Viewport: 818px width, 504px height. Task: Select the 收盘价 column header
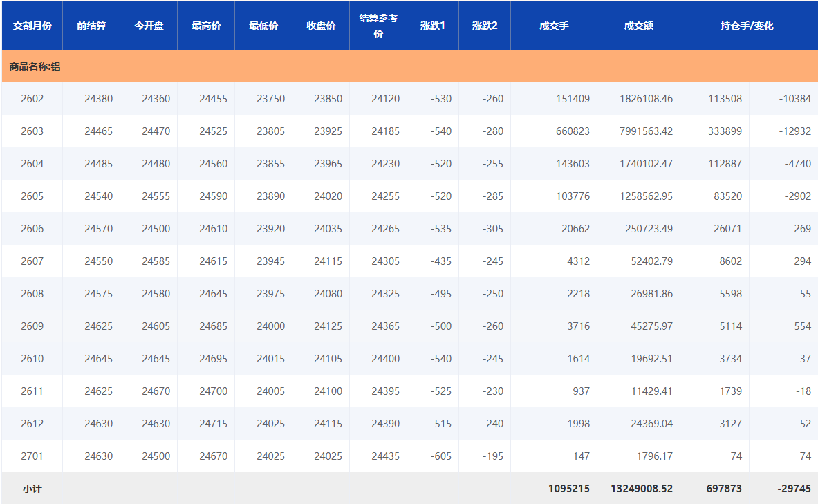click(x=321, y=26)
